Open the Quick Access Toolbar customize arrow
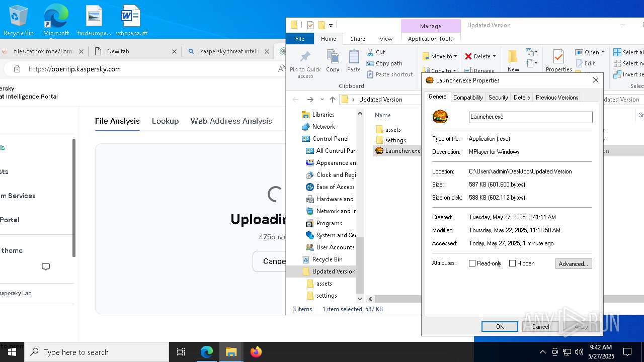This screenshot has height=362, width=644. tap(331, 25)
